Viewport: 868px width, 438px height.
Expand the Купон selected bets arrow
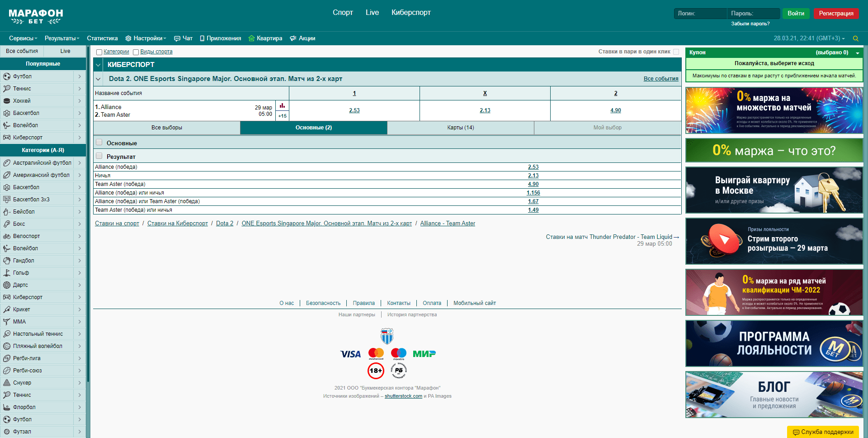click(x=858, y=52)
